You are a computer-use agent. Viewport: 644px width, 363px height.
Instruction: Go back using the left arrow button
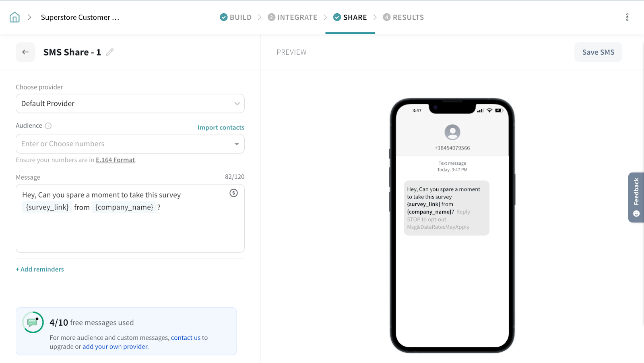(x=25, y=52)
